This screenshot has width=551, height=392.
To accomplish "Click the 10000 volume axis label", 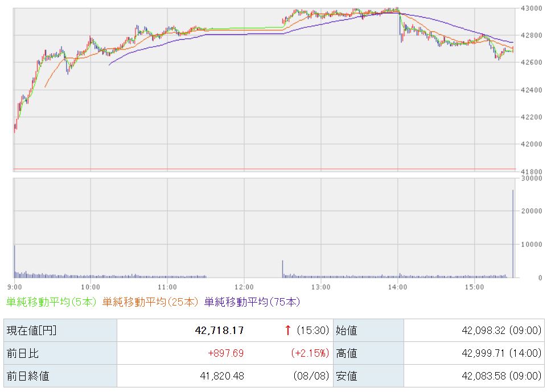I will click(531, 244).
